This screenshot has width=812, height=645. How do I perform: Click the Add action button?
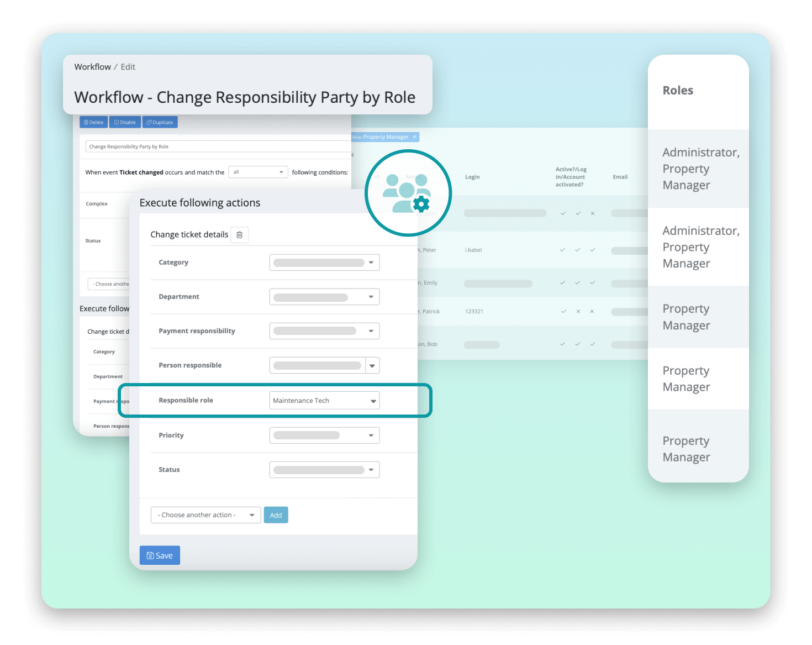click(x=276, y=515)
